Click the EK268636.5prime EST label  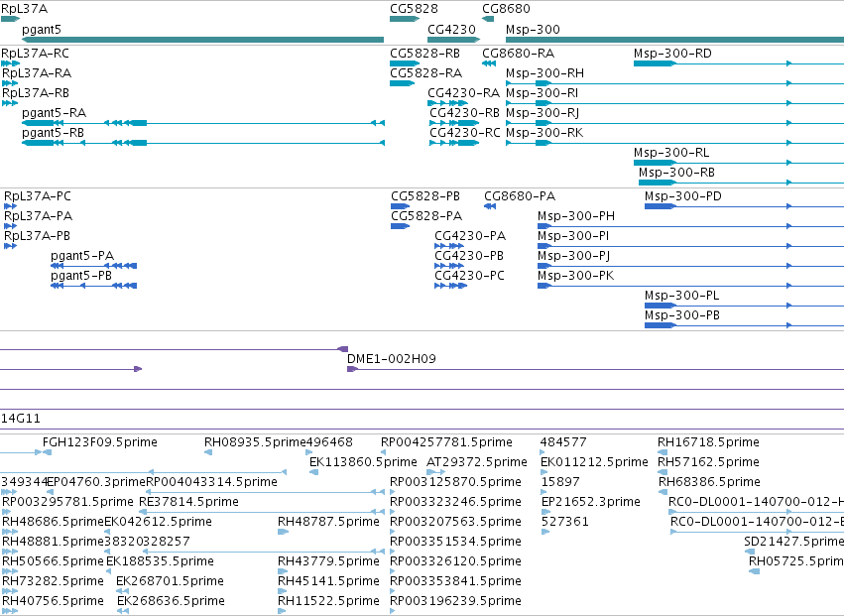click(171, 601)
